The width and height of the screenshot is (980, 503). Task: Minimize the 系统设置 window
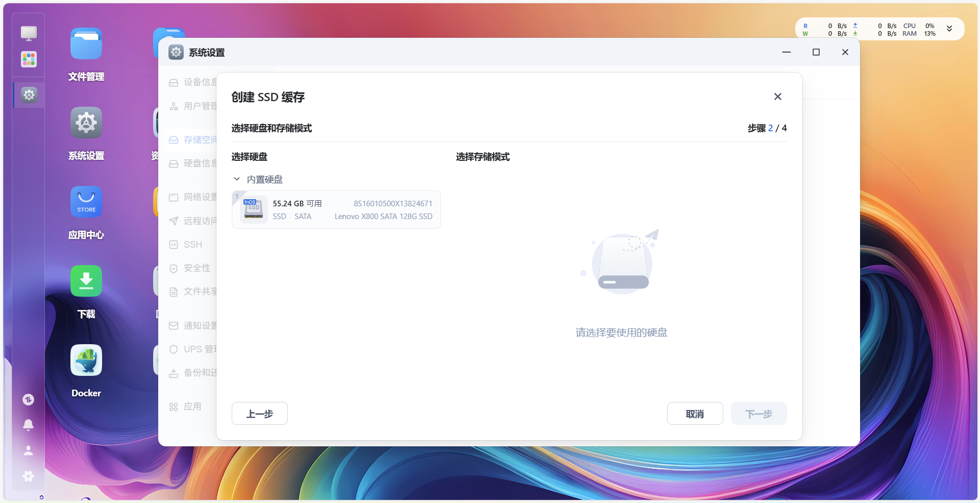pos(787,52)
